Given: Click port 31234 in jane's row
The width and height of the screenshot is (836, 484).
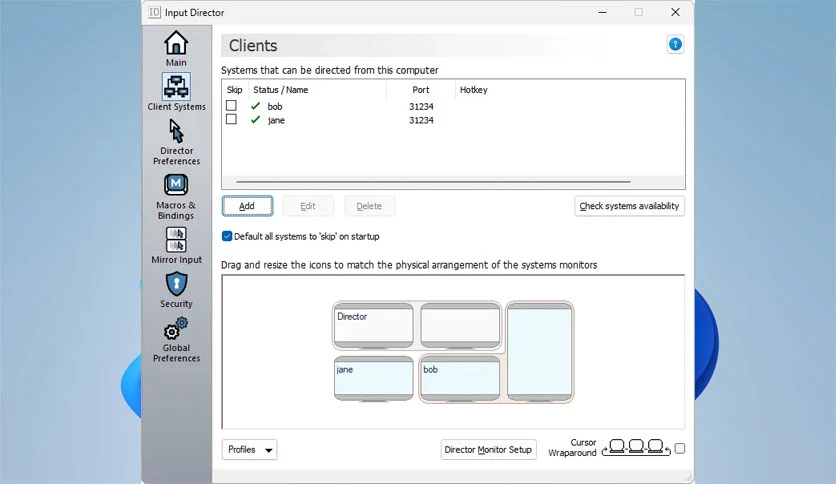Looking at the screenshot, I should [x=421, y=120].
